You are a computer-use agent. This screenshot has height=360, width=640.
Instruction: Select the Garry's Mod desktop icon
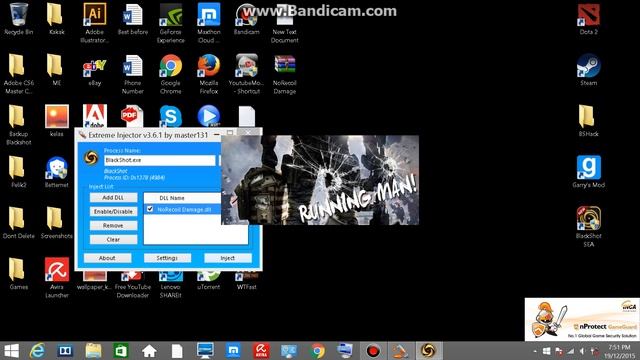(589, 171)
